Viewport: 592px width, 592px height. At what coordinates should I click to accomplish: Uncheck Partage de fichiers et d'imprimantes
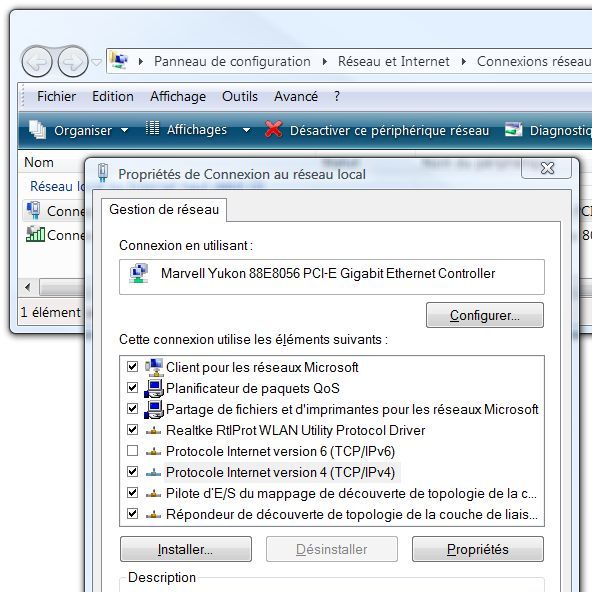[133, 409]
